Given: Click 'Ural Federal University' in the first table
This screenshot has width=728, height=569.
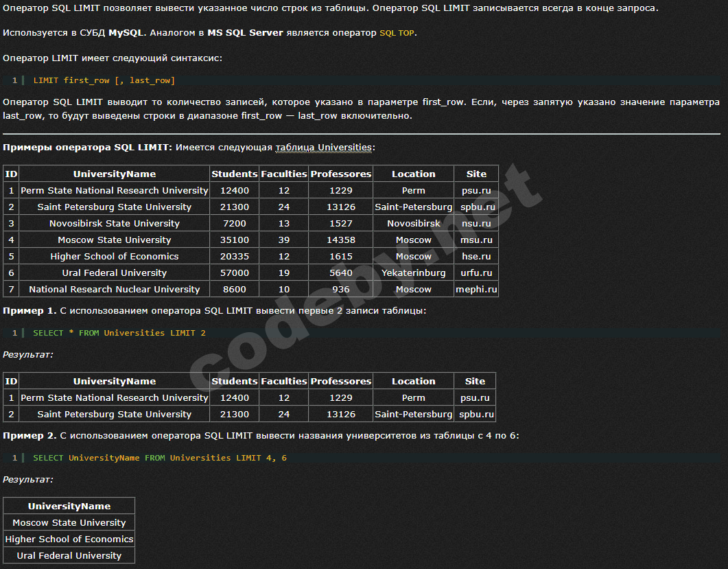Looking at the screenshot, I should [x=114, y=273].
